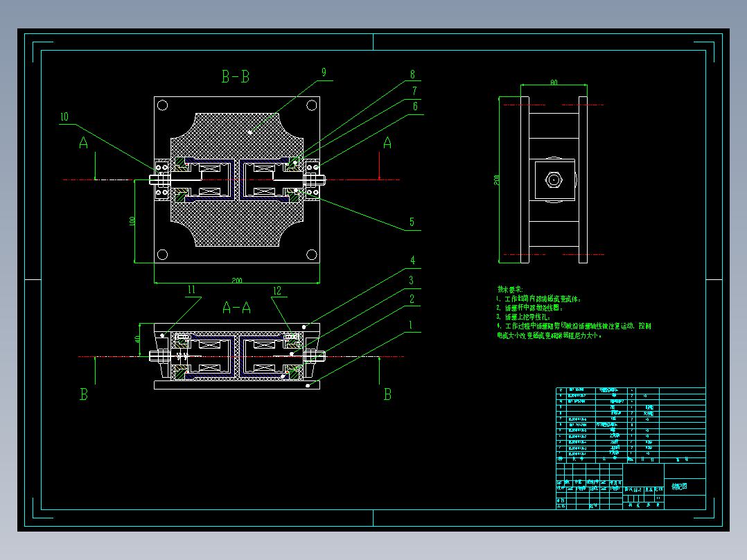Select technical note line "1. 工作缸筒内部装磁流变流体"
The width and height of the screenshot is (747, 560).
click(x=539, y=299)
